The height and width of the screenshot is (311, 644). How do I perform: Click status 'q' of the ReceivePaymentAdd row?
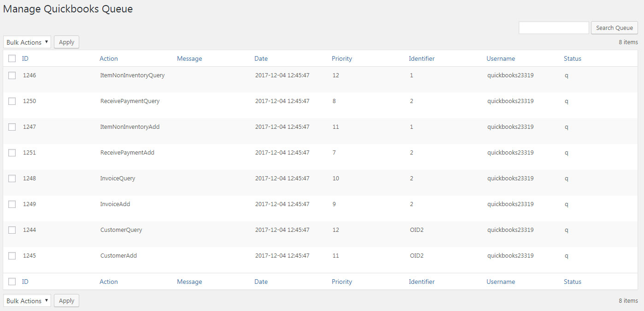567,153
